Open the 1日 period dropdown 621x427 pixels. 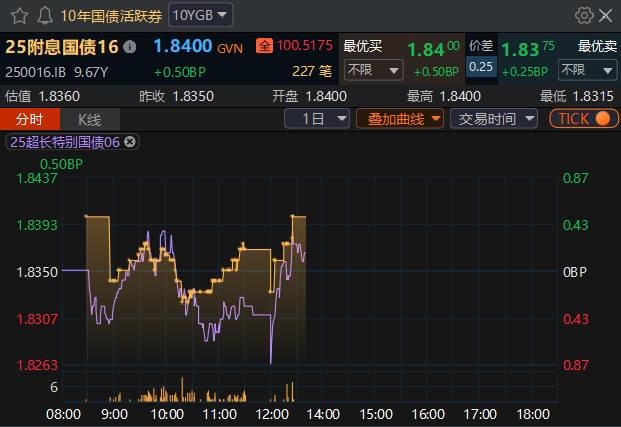tap(317, 119)
